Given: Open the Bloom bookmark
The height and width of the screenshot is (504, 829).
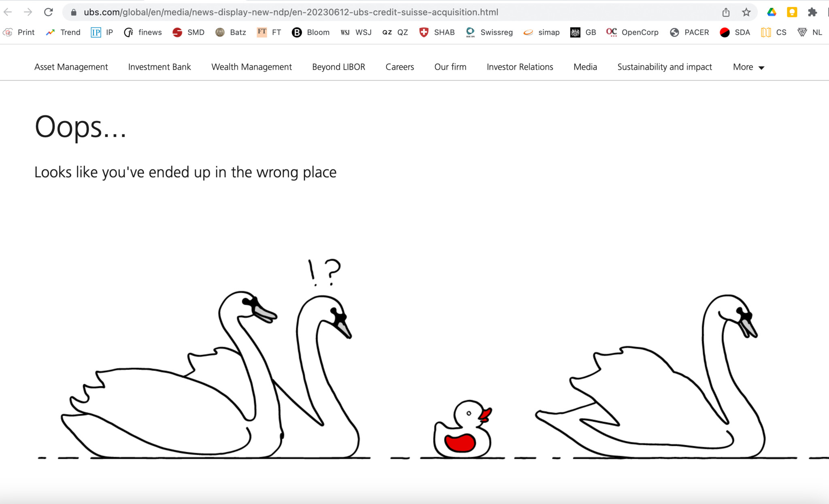Looking at the screenshot, I should 310,32.
